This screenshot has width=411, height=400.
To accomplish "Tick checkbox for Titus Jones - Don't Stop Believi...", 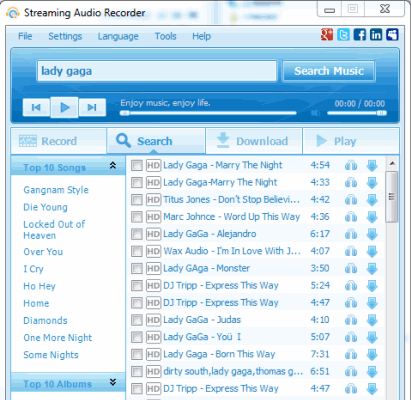I will tap(137, 200).
